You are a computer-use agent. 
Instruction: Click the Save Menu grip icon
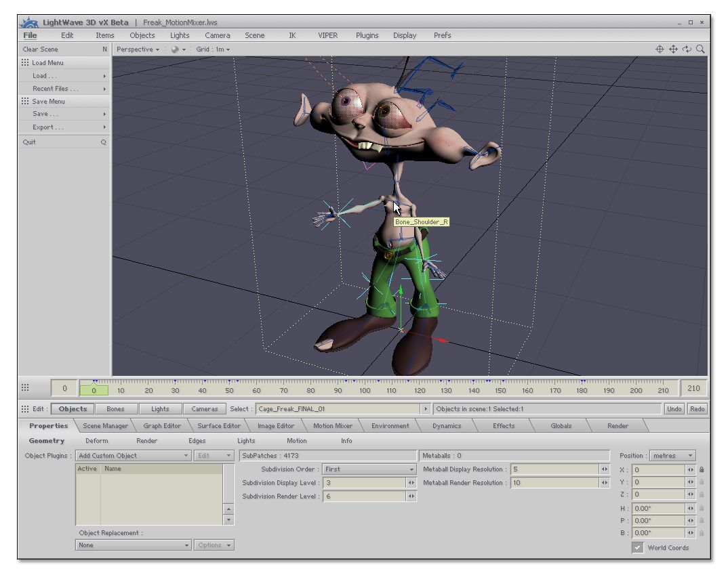pos(25,101)
